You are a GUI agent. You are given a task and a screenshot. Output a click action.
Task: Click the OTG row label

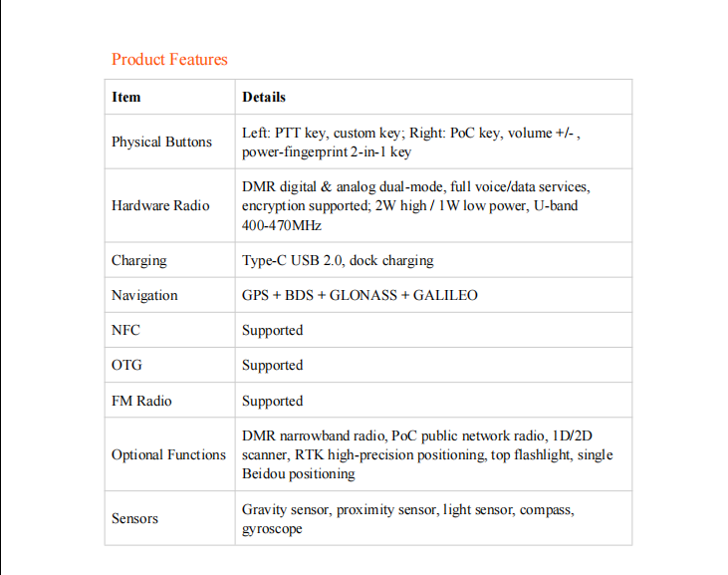(x=126, y=365)
